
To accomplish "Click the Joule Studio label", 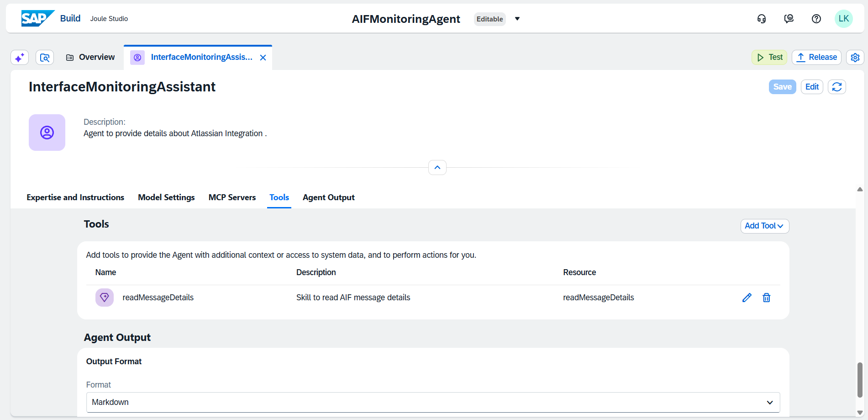I will coord(109,19).
